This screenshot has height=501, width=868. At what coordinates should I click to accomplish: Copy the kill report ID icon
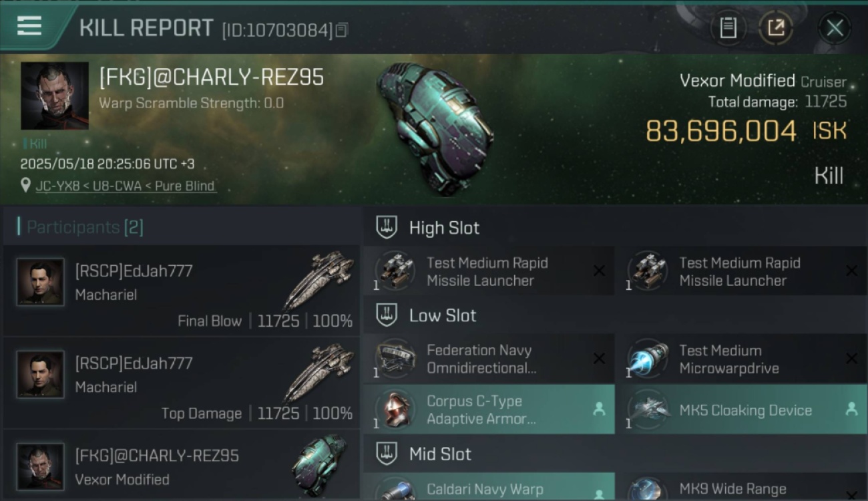(342, 30)
